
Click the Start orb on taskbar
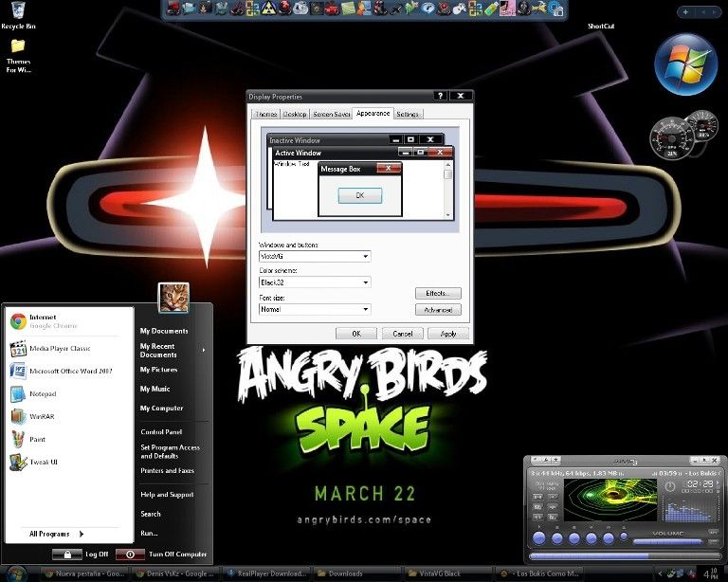[x=17, y=573]
